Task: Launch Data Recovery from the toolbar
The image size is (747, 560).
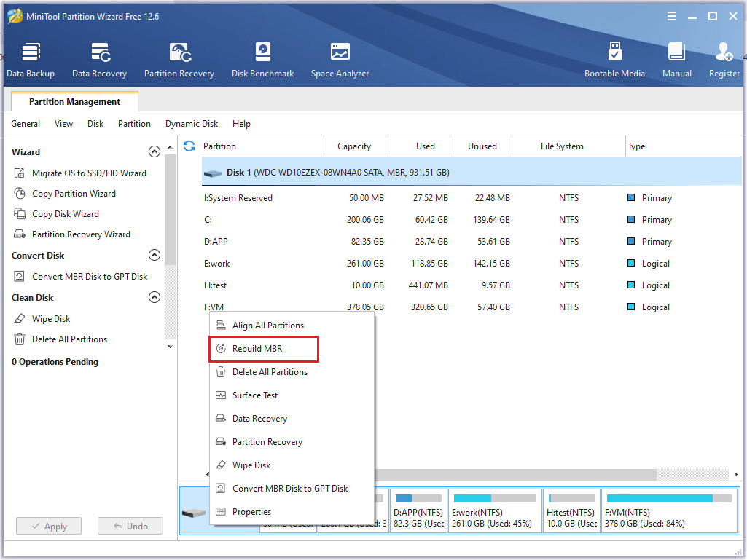Action: pos(99,60)
